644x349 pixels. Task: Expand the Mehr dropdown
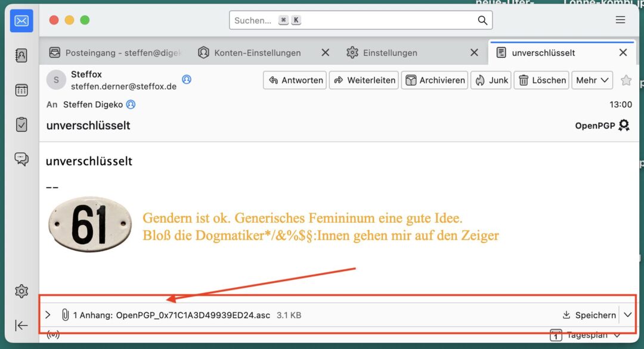[x=592, y=80]
